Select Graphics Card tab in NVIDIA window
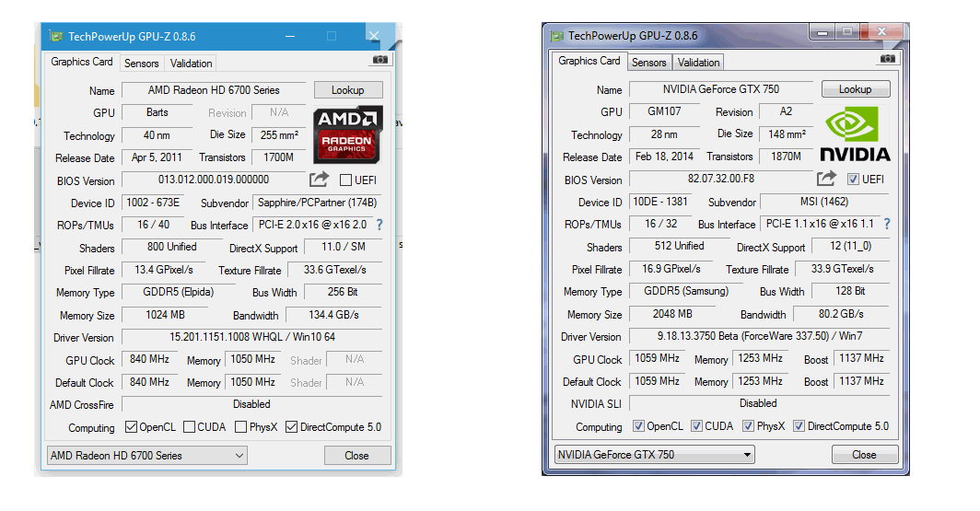This screenshot has height=511, width=980. (589, 61)
